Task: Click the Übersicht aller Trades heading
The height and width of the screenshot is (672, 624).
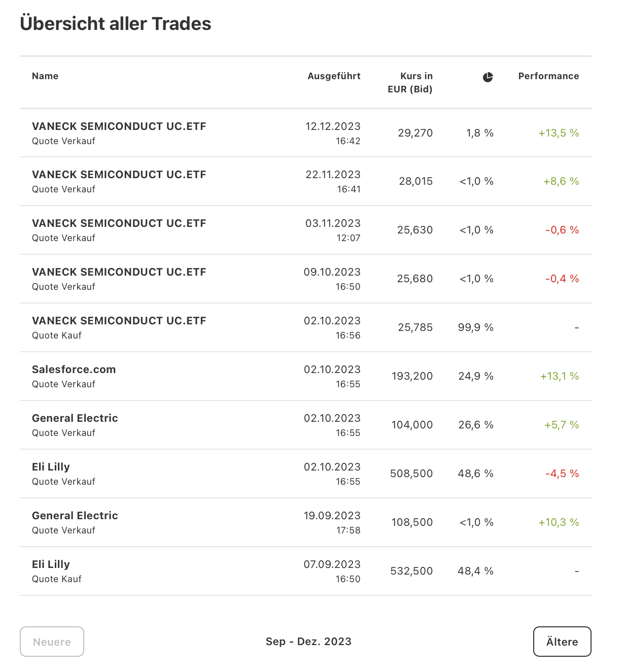Action: click(116, 24)
